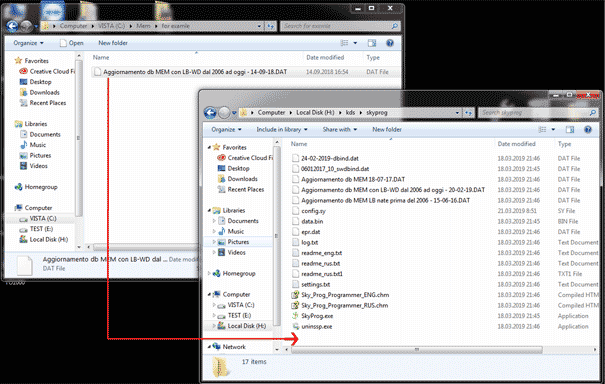Image resolution: width=605 pixels, height=384 pixels.
Task: Expand the Documents library node
Action: (214, 221)
